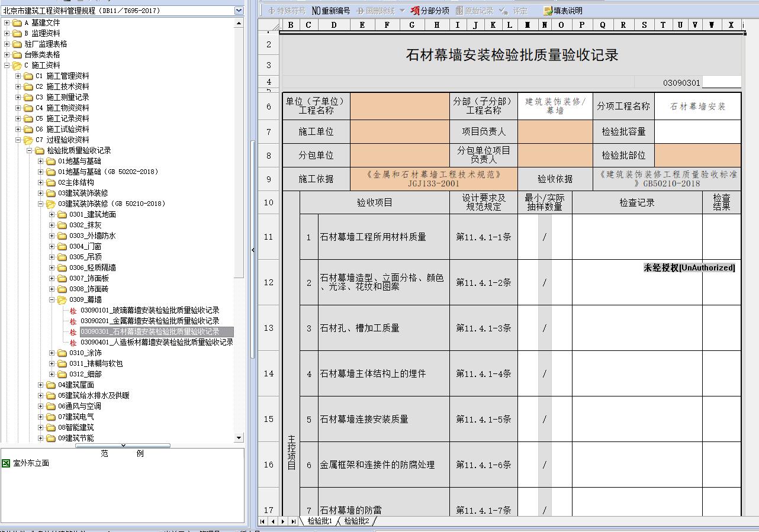Click the 重新编号 renumber button
The height and width of the screenshot is (532, 759).
coord(330,11)
